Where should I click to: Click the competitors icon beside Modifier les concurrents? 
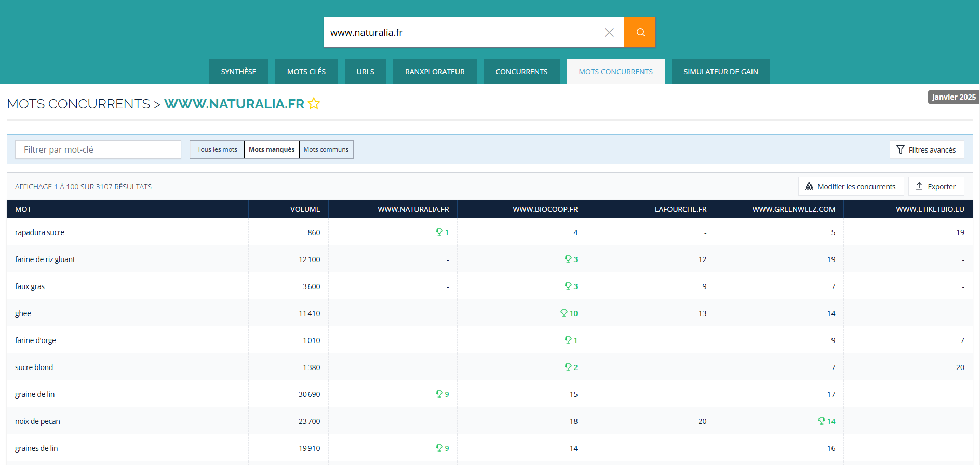pyautogui.click(x=809, y=187)
